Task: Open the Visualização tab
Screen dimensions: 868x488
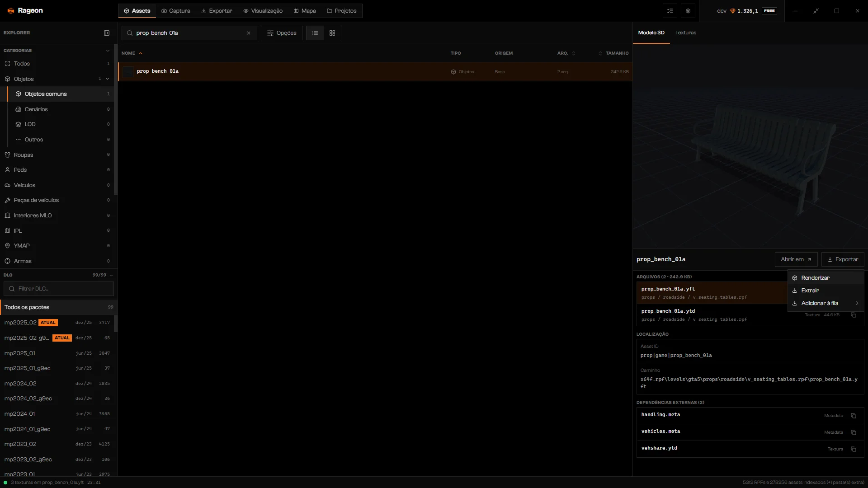Action: tap(263, 11)
